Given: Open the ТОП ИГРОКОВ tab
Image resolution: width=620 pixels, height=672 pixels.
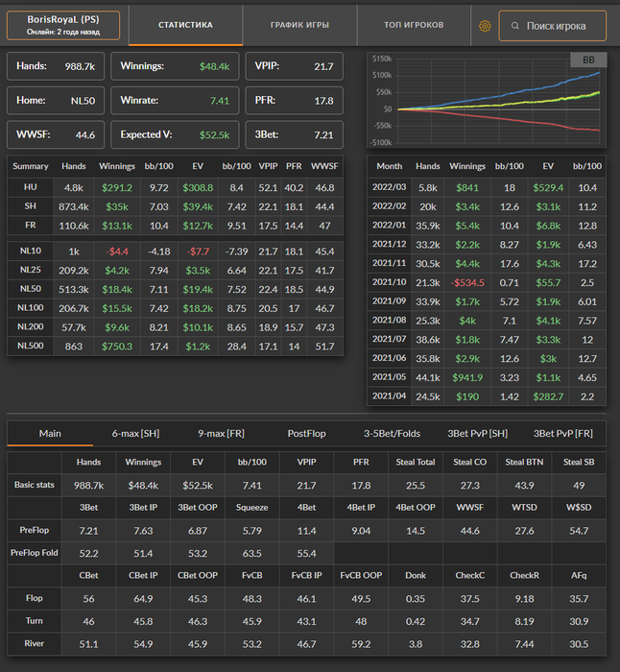Looking at the screenshot, I should coord(414,25).
